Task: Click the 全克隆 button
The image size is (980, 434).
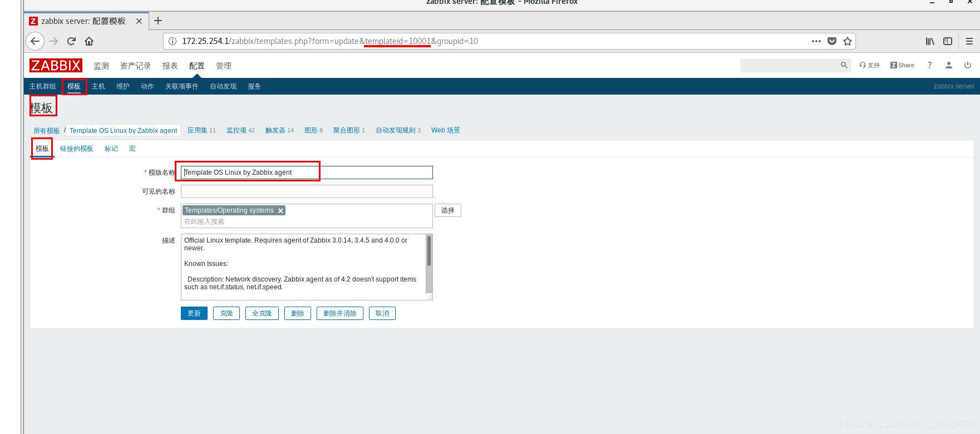Action: coord(262,313)
